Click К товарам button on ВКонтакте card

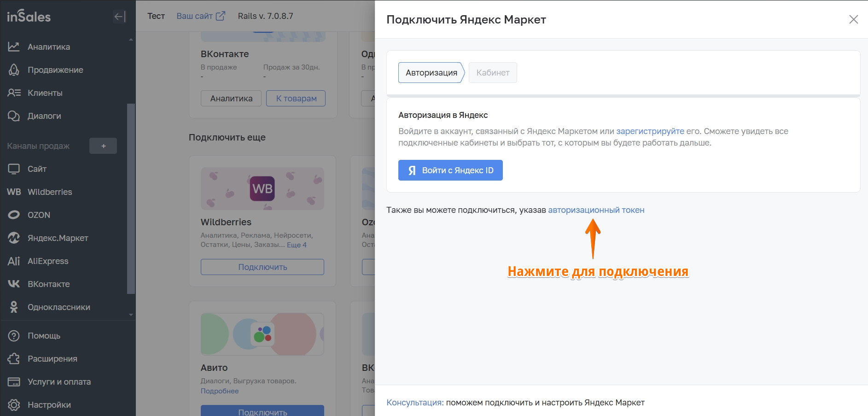[x=296, y=99]
